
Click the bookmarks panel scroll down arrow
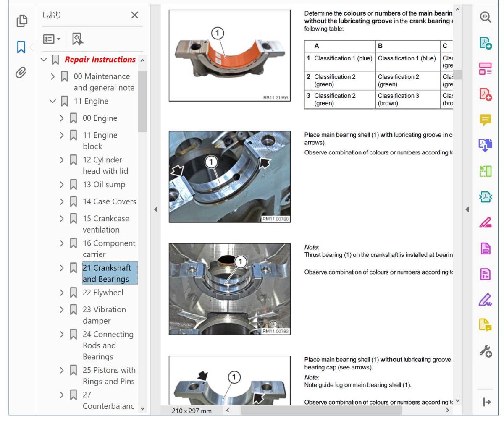pyautogui.click(x=142, y=408)
